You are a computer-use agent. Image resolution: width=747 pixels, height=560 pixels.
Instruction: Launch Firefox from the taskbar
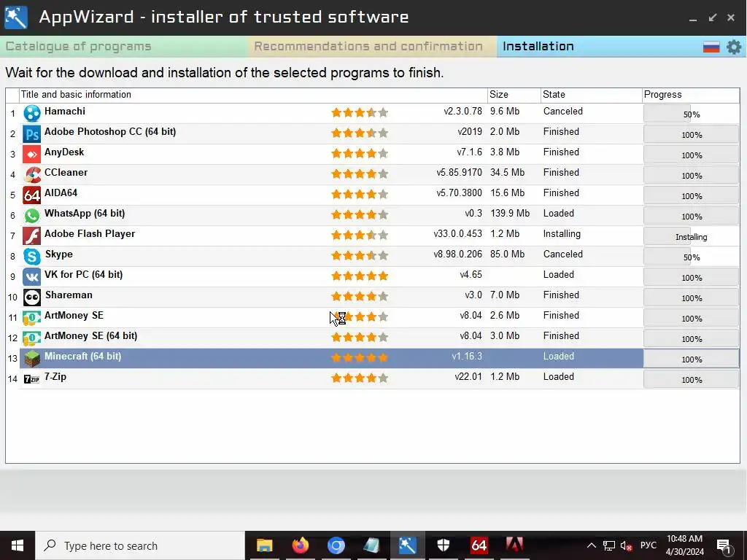point(300,545)
